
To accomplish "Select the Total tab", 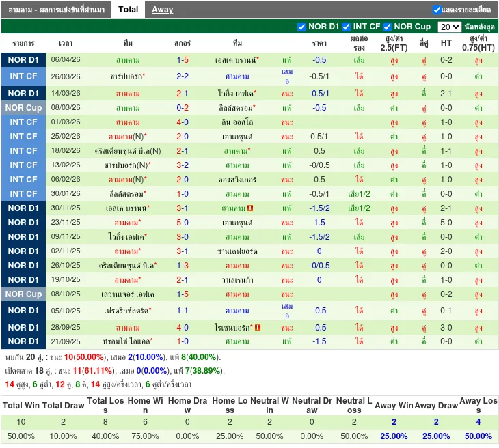I will pyautogui.click(x=128, y=10).
